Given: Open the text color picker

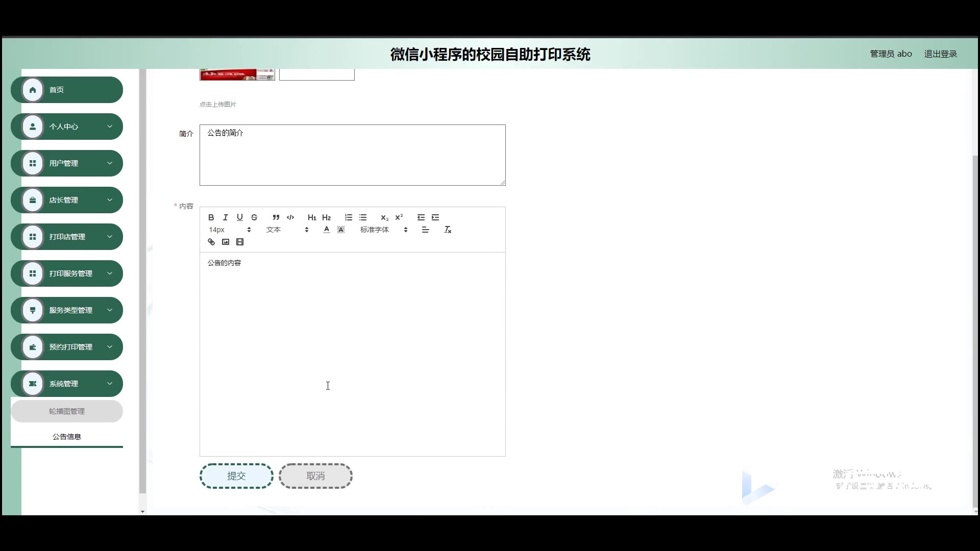Looking at the screenshot, I should click(x=327, y=230).
